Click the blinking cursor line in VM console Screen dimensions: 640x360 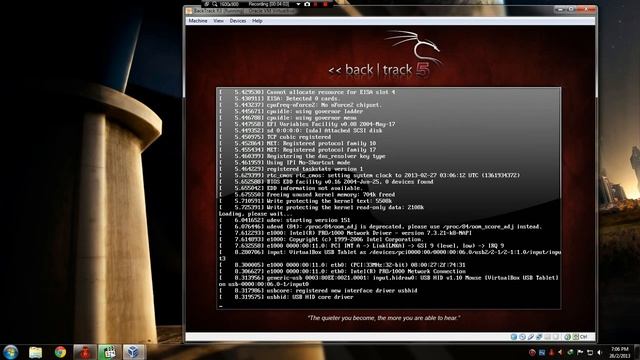coord(221,305)
